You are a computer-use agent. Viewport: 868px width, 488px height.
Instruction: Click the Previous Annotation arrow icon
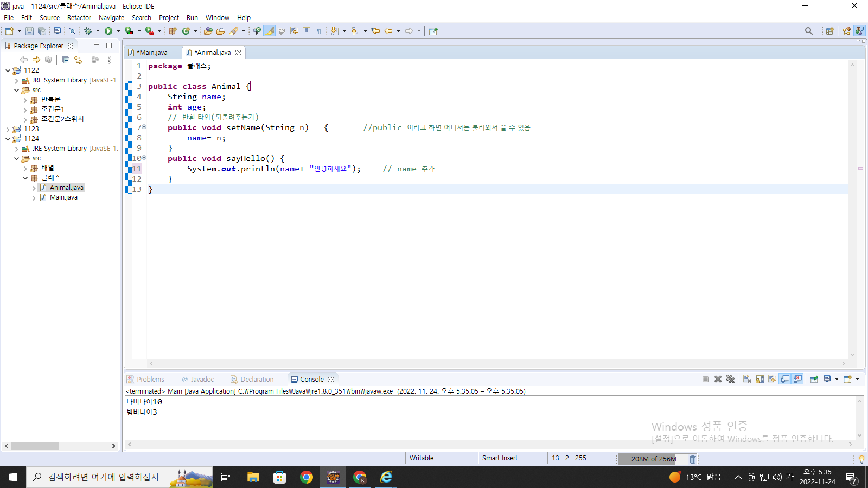point(355,31)
